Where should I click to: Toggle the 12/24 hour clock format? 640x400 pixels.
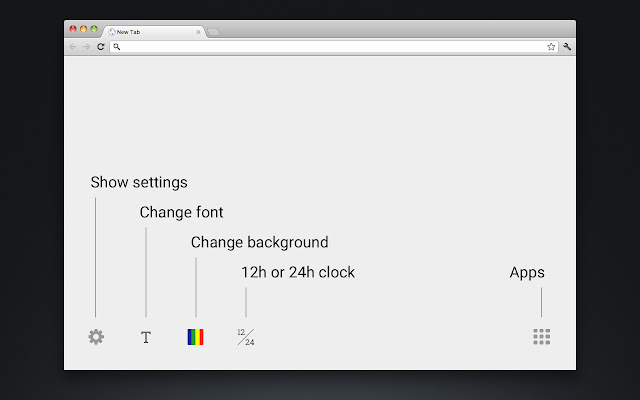pos(246,337)
